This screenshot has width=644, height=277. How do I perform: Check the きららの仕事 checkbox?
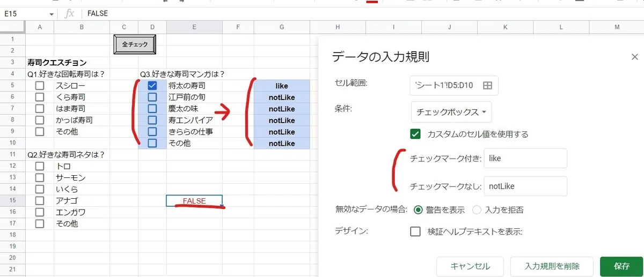[152, 132]
